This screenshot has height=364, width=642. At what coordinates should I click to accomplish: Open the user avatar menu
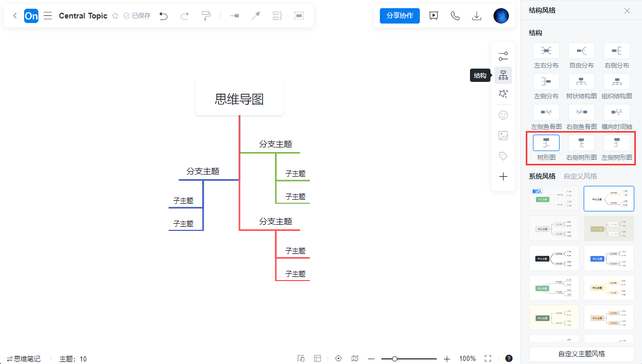pyautogui.click(x=501, y=16)
